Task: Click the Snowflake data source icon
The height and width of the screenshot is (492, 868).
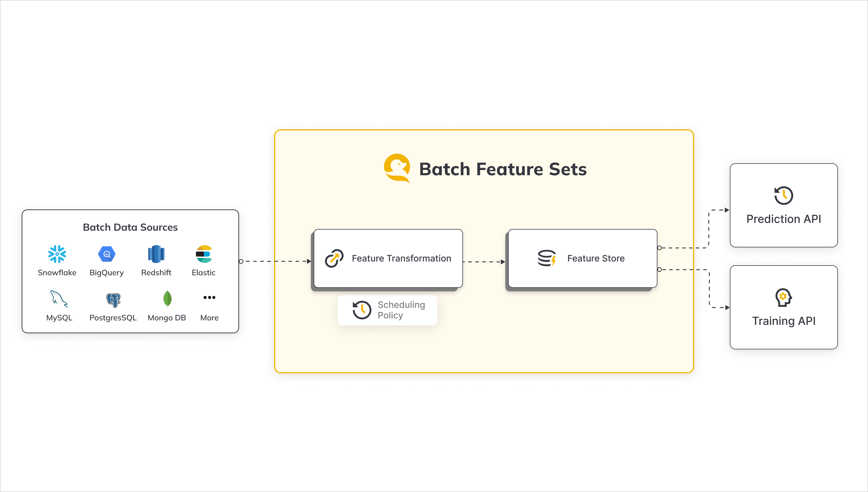Action: coord(57,254)
